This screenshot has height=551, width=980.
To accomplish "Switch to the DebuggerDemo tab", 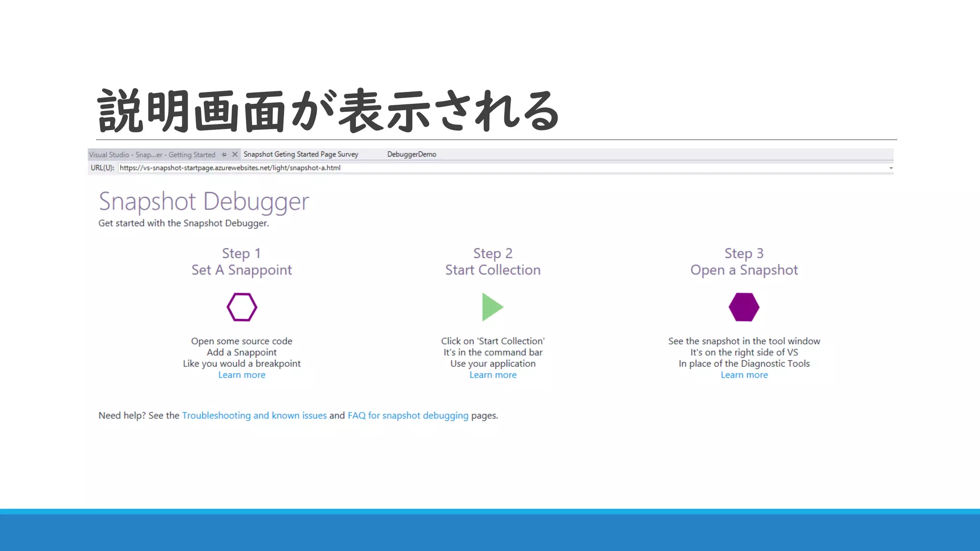I will [412, 154].
